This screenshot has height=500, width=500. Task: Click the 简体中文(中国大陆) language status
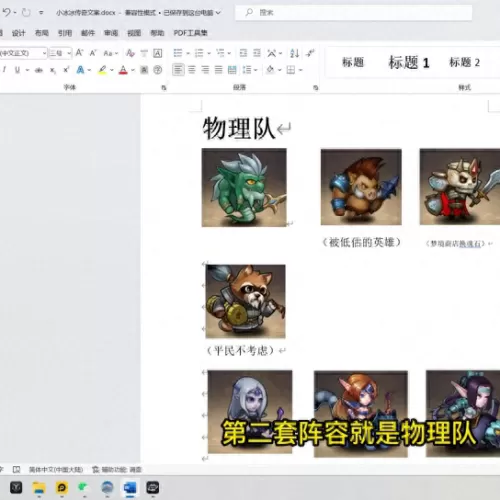pyautogui.click(x=56, y=470)
